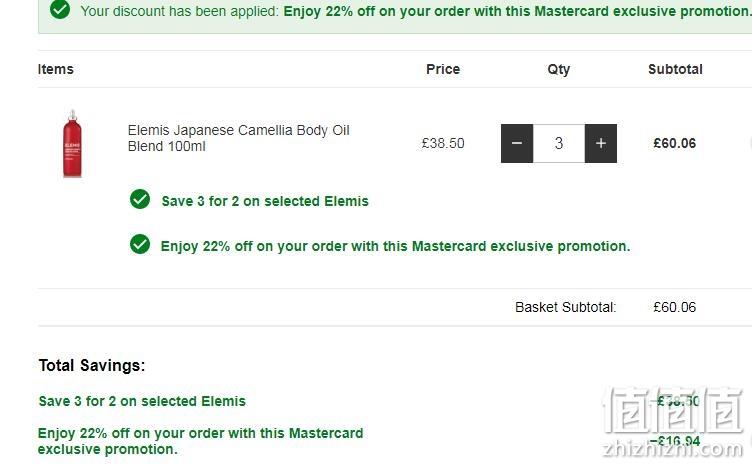Click the Price column header
The width and height of the screenshot is (752, 466).
(x=443, y=69)
